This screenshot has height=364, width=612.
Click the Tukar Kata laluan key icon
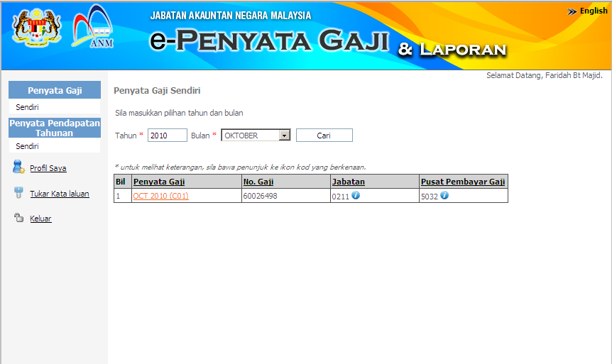point(18,192)
